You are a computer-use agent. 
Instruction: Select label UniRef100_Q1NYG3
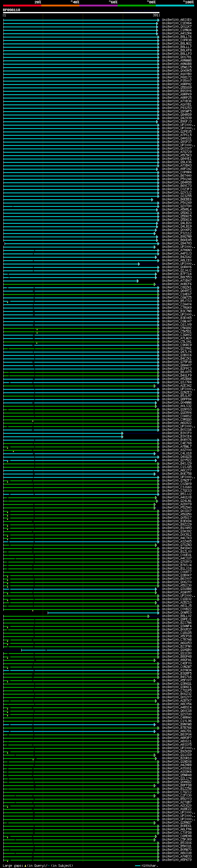point(177,410)
